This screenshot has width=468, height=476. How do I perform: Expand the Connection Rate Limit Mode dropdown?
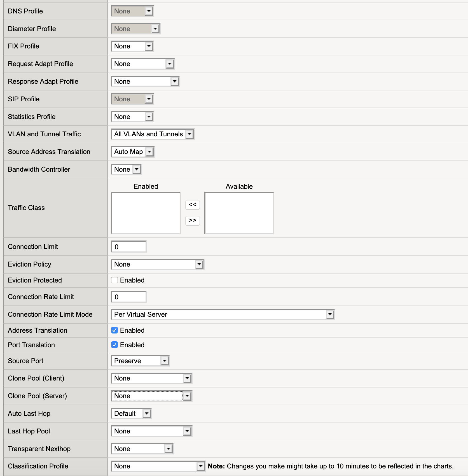click(223, 314)
